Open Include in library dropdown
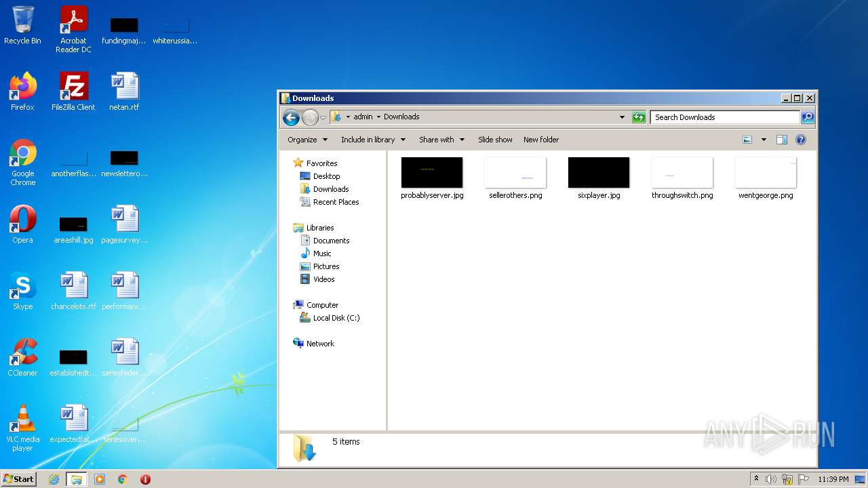 tap(373, 140)
